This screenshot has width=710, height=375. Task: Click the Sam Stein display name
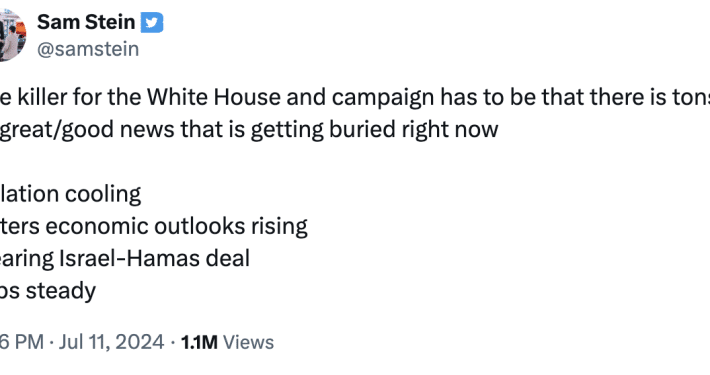(x=86, y=22)
